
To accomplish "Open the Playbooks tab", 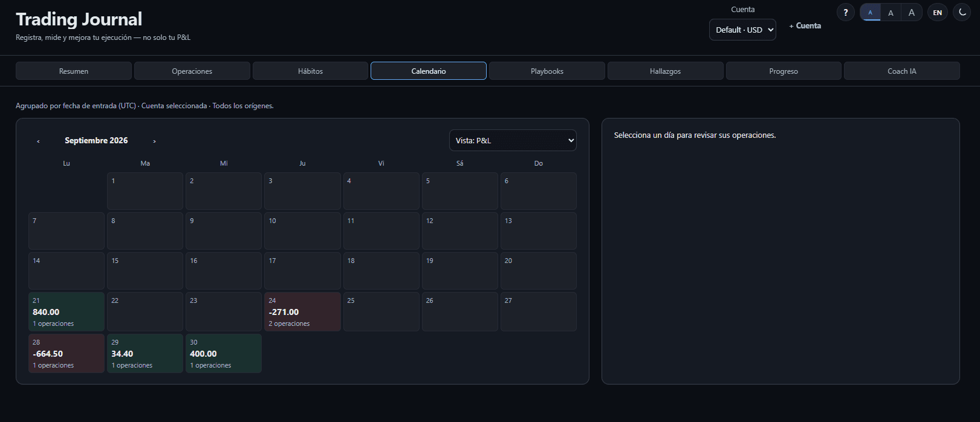I will coord(547,71).
